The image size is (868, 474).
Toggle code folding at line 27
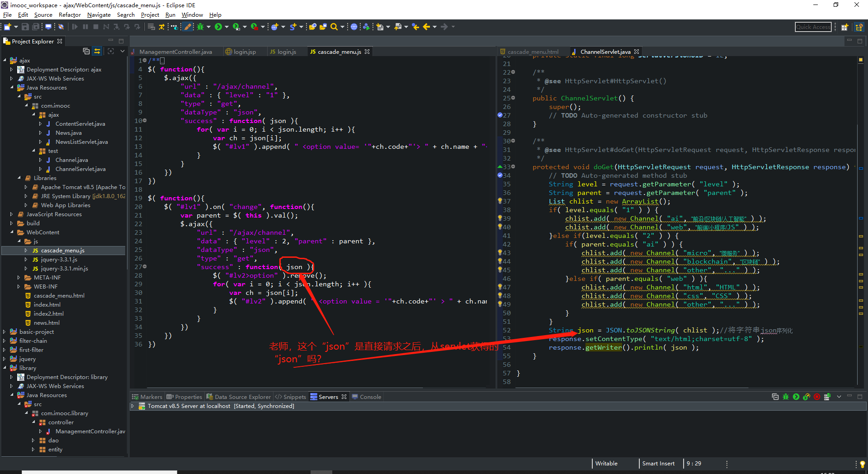tap(145, 267)
